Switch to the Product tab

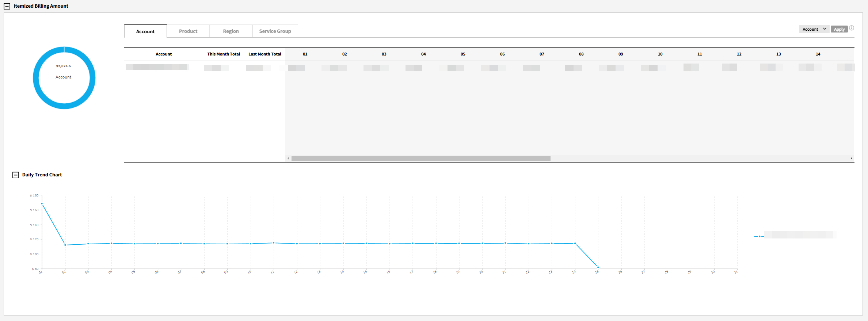click(188, 31)
